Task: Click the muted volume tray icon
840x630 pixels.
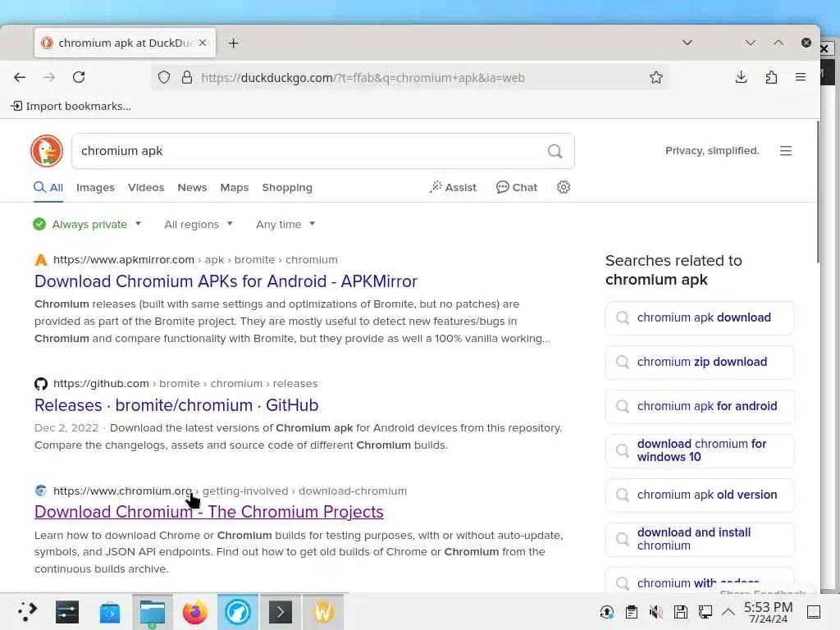Action: 655,612
